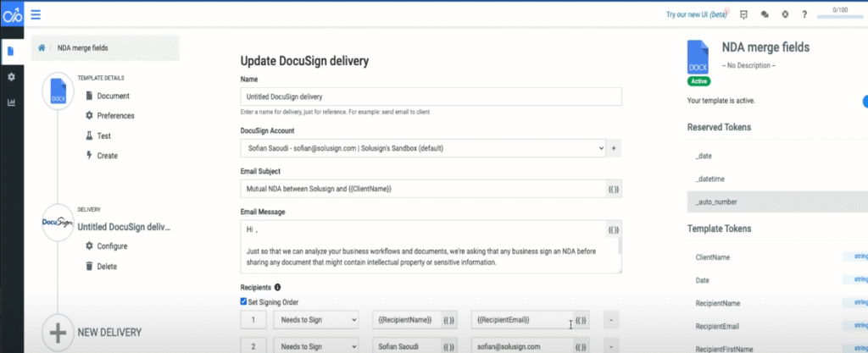Remove recipient 1 with the minus button
This screenshot has width=868, height=353.
(610, 320)
